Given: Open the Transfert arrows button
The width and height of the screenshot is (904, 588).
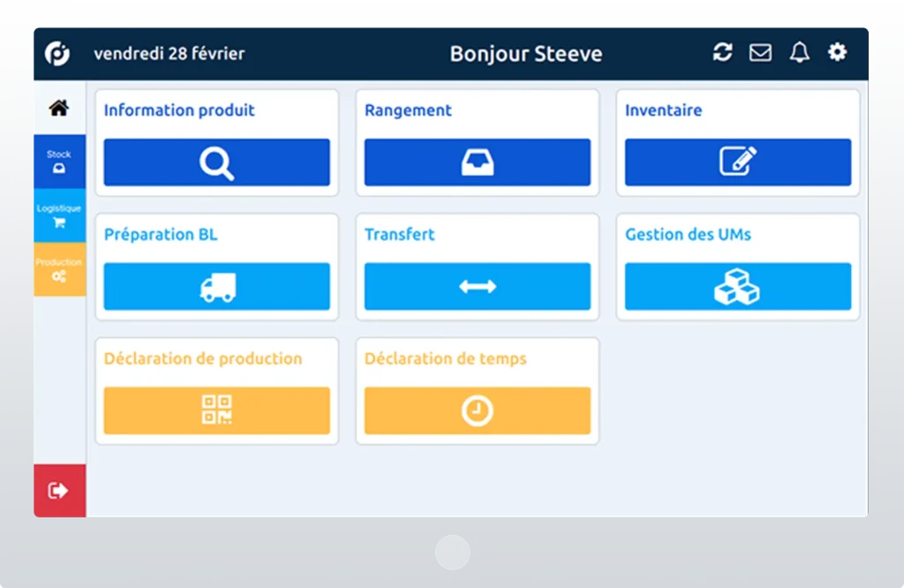Looking at the screenshot, I should coord(478,287).
